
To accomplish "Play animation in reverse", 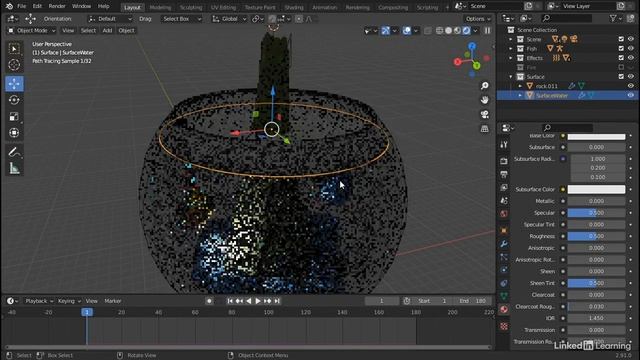I will [249, 301].
